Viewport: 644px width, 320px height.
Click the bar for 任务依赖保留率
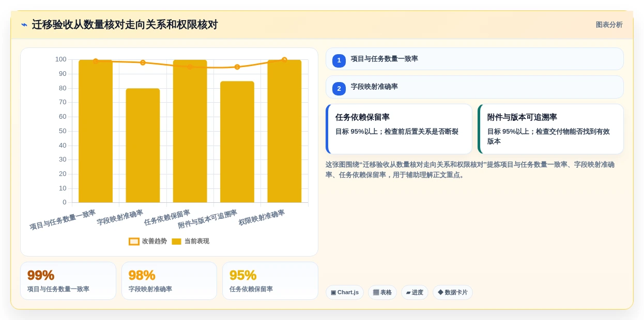click(x=190, y=131)
